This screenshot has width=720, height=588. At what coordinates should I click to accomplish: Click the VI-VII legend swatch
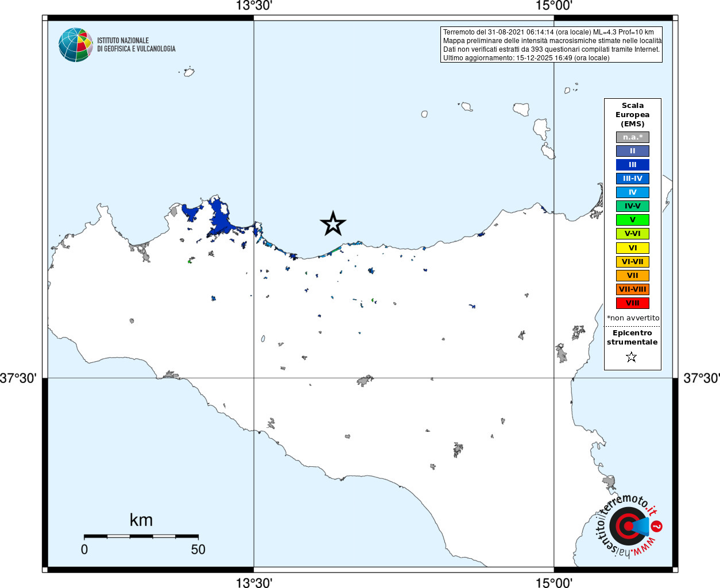point(633,262)
